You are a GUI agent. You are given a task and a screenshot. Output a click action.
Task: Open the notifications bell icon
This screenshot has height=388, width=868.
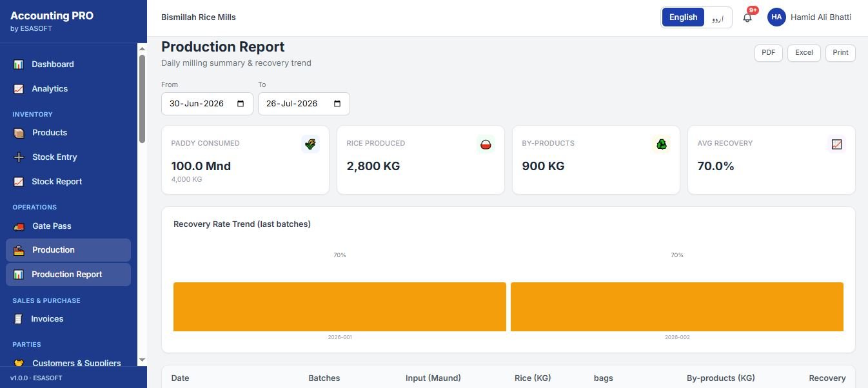[x=747, y=17]
